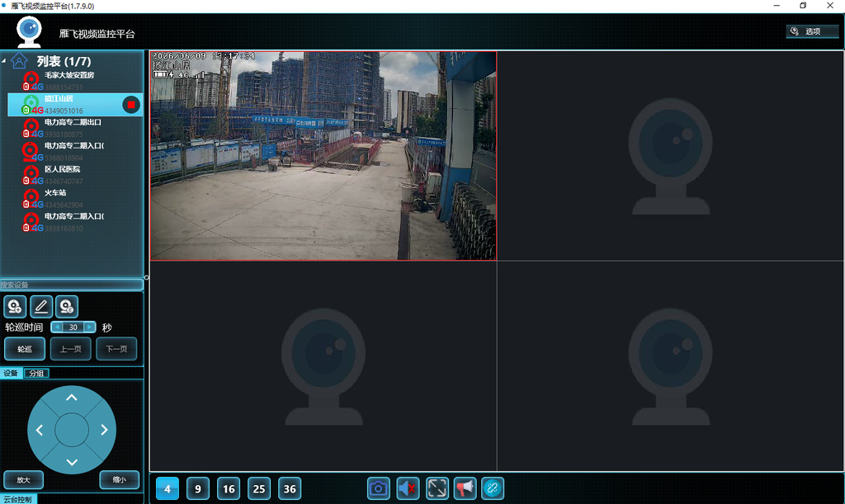Pan camera right with the PTZ arrow
The width and height of the screenshot is (845, 504).
(105, 430)
